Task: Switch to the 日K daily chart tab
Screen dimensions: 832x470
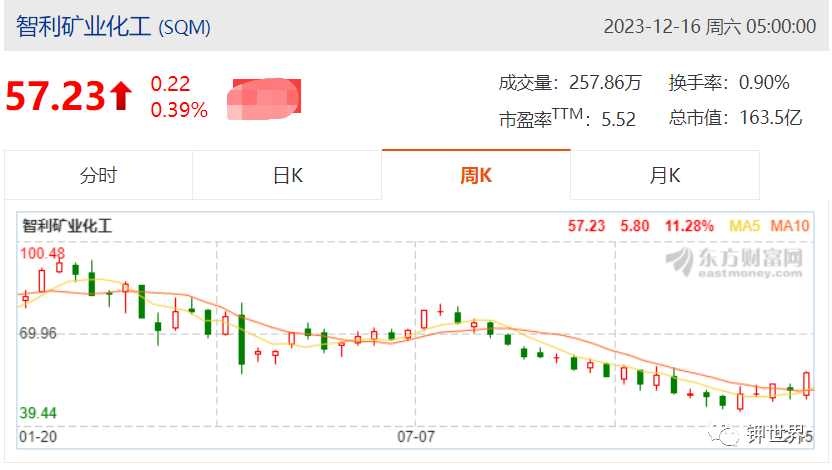Action: click(287, 175)
